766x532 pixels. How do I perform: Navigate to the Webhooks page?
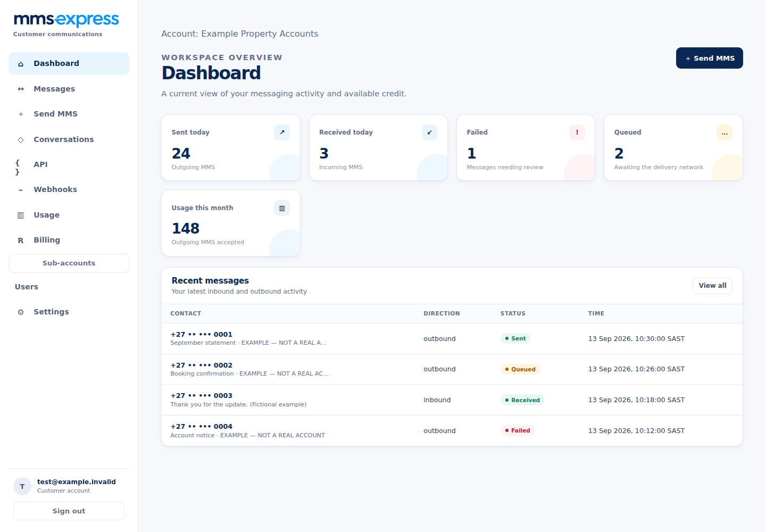pyautogui.click(x=69, y=189)
